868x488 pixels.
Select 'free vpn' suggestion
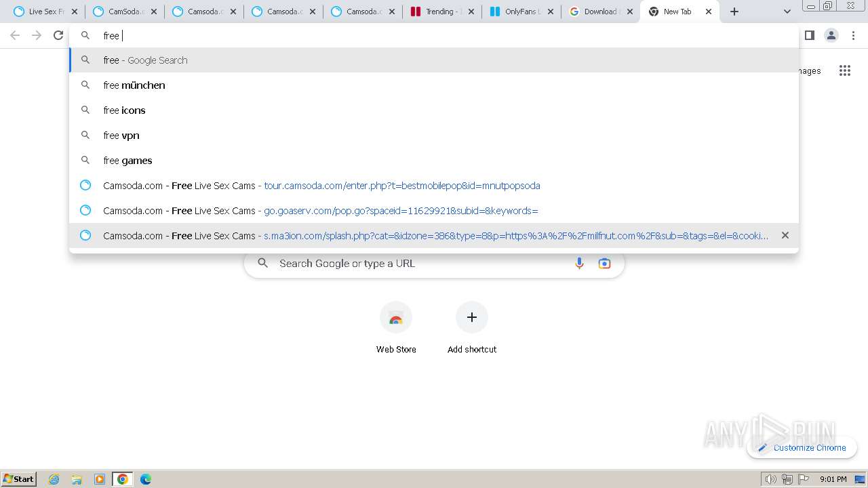tap(434, 136)
